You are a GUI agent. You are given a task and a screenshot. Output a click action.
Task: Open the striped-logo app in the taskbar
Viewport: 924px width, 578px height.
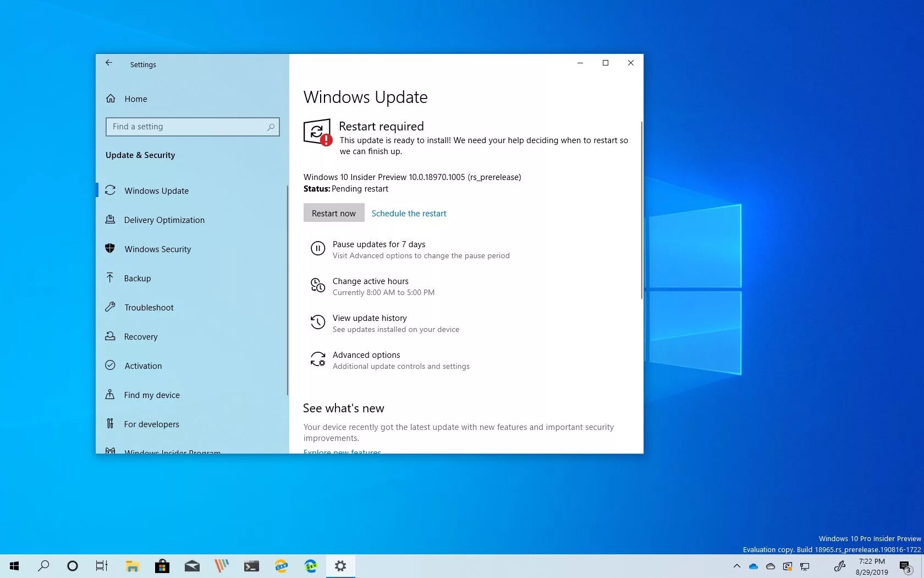pyautogui.click(x=222, y=566)
